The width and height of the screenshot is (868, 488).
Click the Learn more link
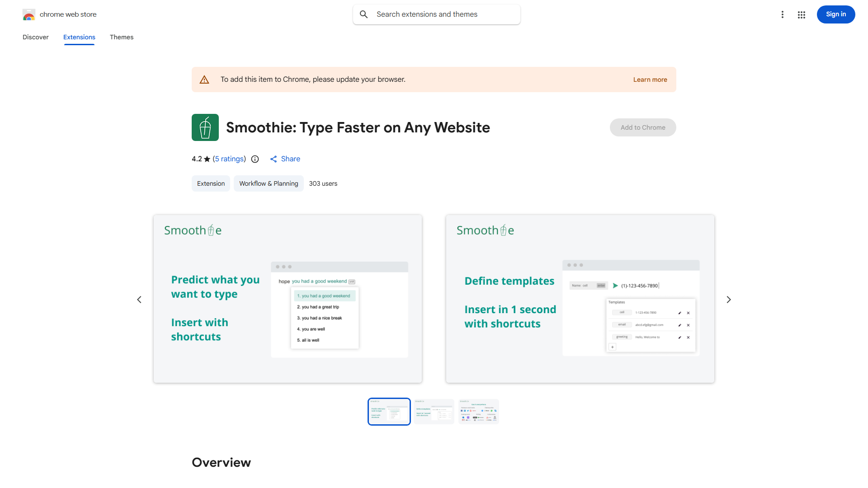pyautogui.click(x=650, y=80)
